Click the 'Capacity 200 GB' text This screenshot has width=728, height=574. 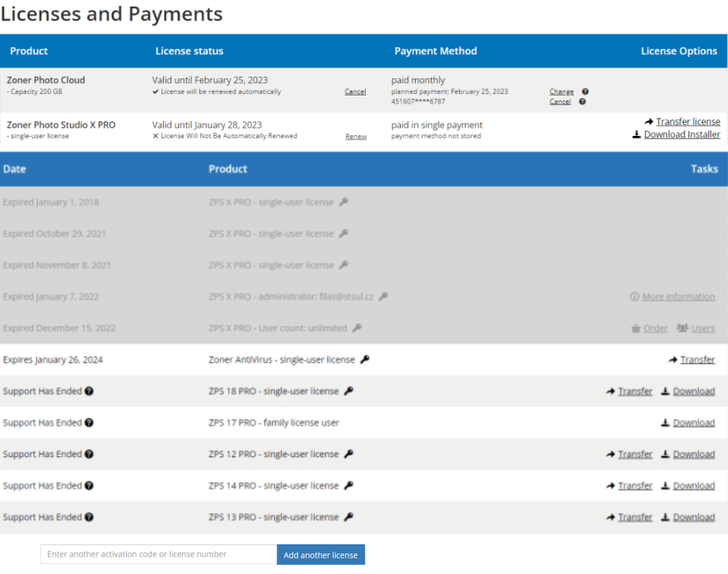pos(36,91)
